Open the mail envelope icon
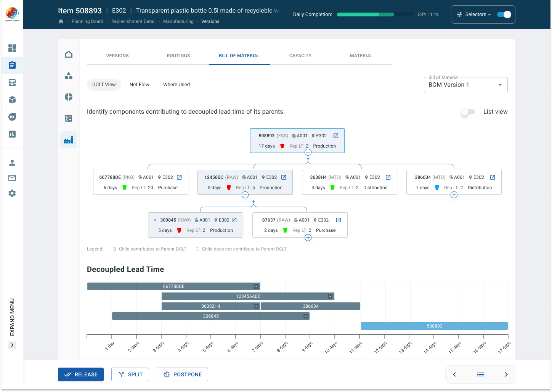The width and height of the screenshot is (552, 392). pos(12,178)
